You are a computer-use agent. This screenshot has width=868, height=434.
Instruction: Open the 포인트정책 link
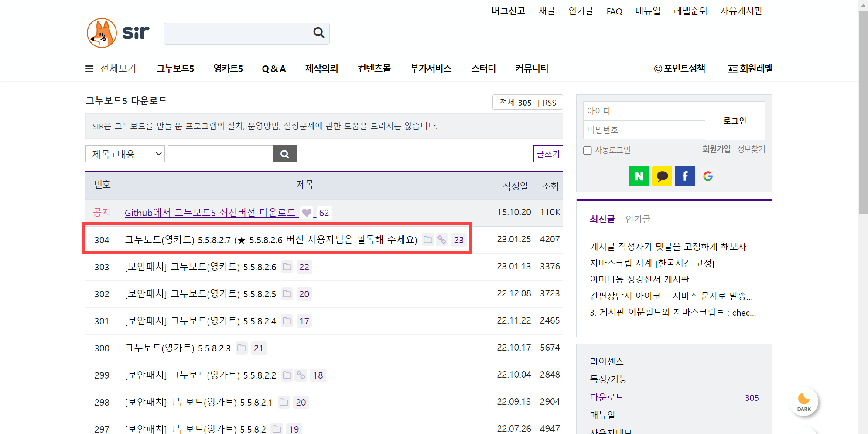684,69
